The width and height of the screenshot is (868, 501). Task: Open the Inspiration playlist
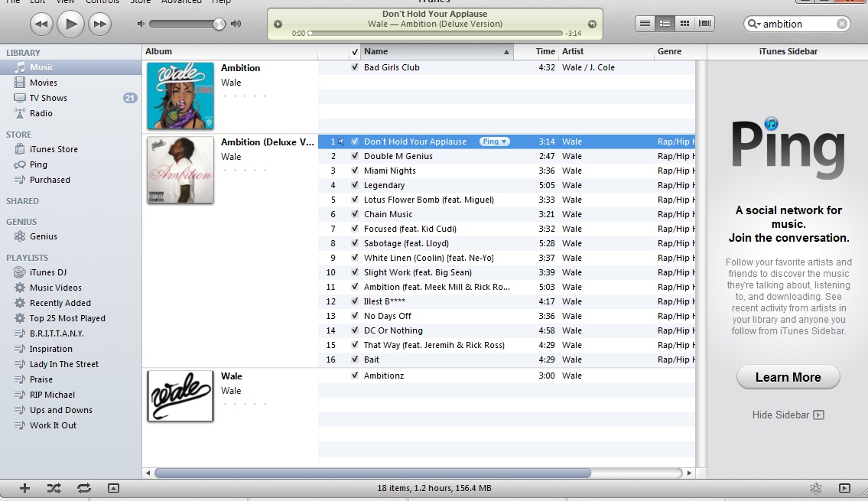[x=51, y=349]
